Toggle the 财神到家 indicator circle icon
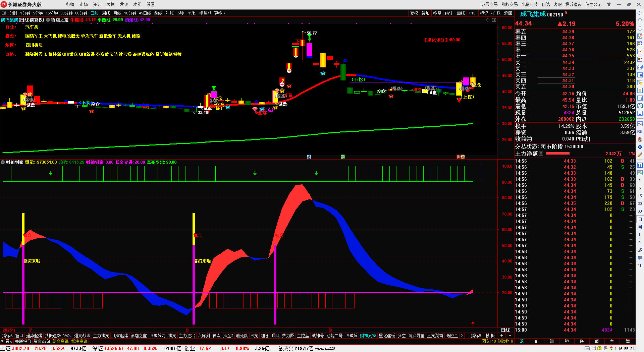 click(x=3, y=162)
